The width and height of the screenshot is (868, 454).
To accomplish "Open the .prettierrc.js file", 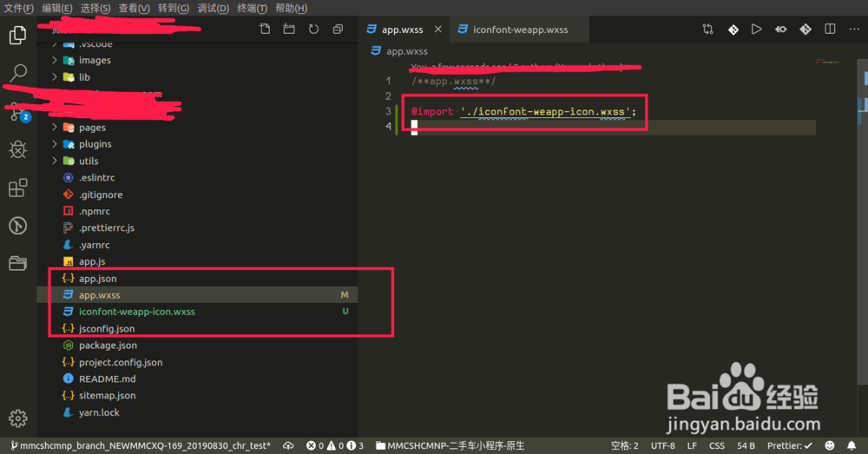I will point(198,227).
